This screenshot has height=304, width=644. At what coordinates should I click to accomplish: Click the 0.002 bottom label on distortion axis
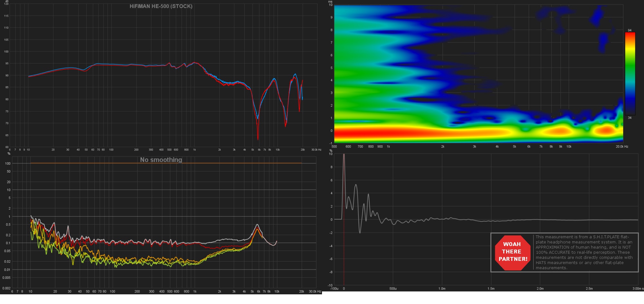pyautogui.click(x=6, y=288)
